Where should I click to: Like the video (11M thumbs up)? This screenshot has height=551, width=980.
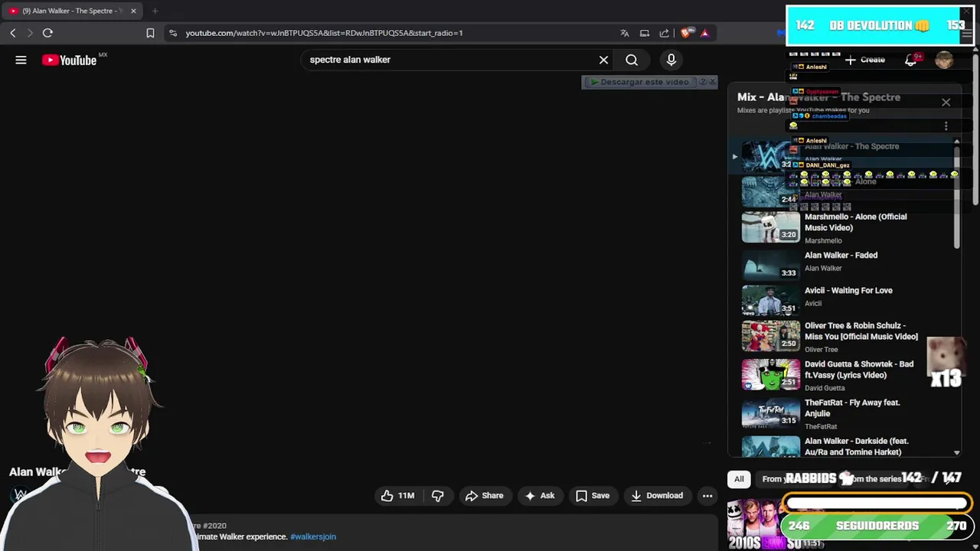(398, 496)
